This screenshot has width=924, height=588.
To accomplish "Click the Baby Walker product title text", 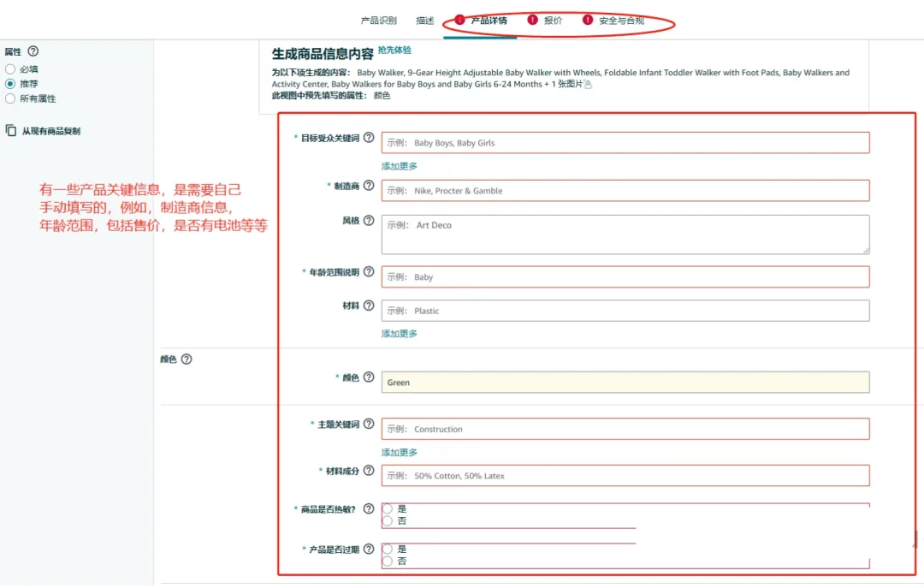I will 560,79.
